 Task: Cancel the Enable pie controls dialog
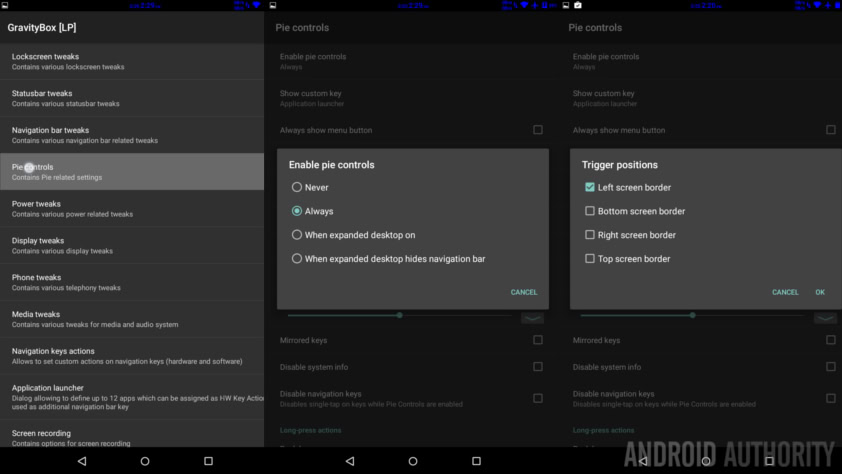[524, 292]
